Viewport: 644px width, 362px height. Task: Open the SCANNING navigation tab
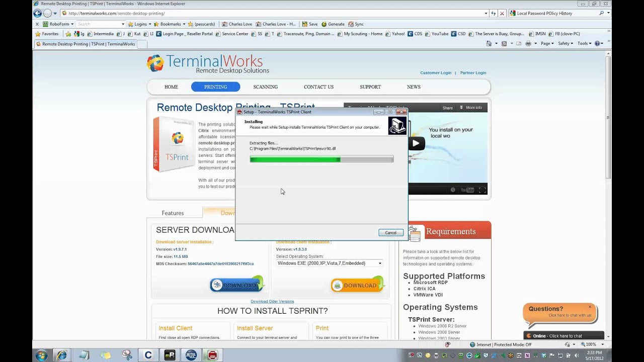pyautogui.click(x=265, y=87)
